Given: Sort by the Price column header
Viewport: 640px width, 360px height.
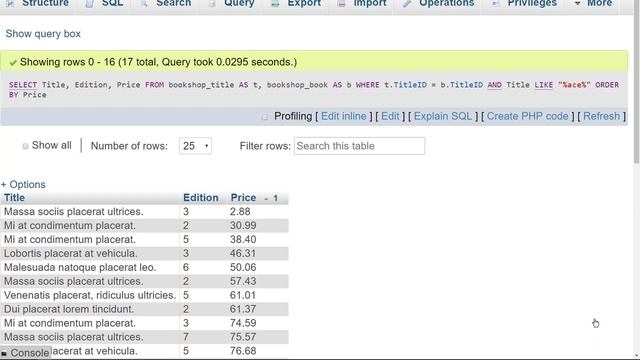Looking at the screenshot, I should click(243, 198).
